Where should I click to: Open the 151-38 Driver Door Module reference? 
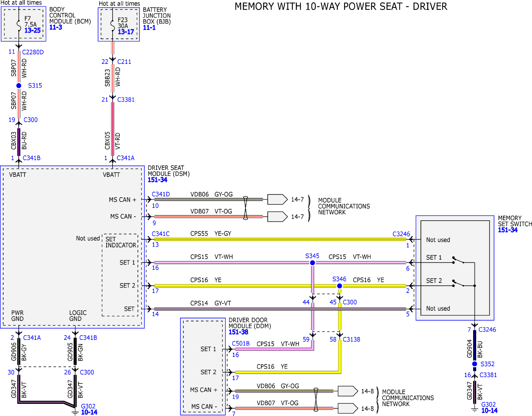point(238,332)
